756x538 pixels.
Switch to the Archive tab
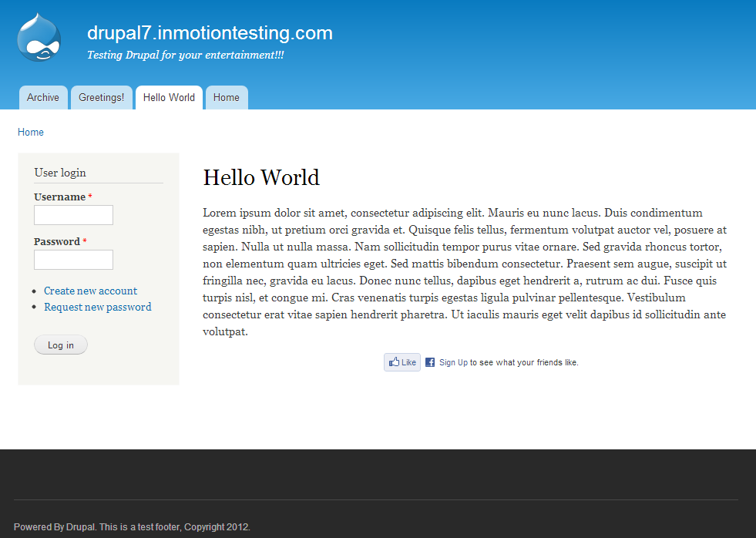coord(43,98)
